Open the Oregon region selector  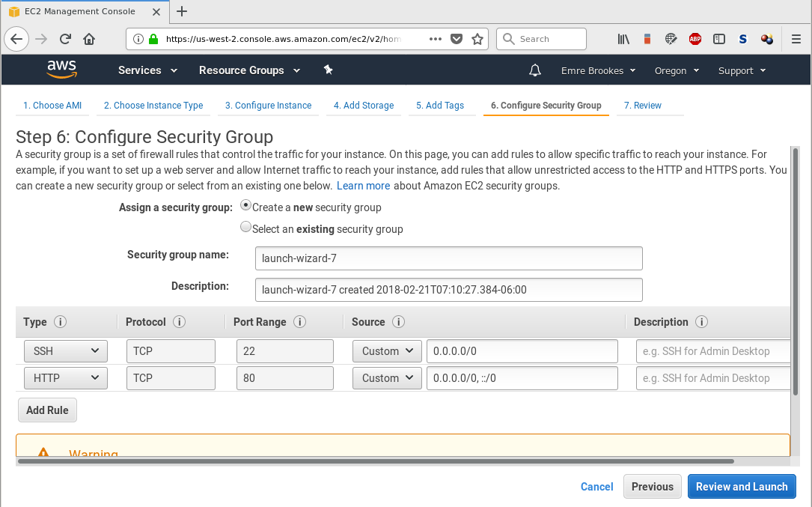pos(677,70)
